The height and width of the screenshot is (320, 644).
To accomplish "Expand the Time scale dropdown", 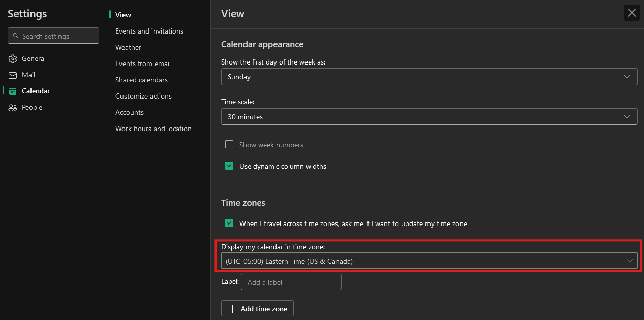I will (x=429, y=117).
